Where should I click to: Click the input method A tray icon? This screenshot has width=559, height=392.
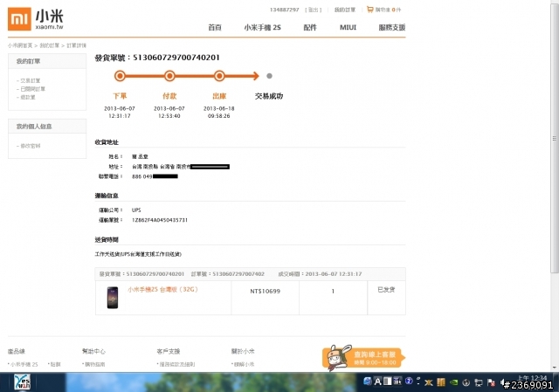[x=377, y=382]
